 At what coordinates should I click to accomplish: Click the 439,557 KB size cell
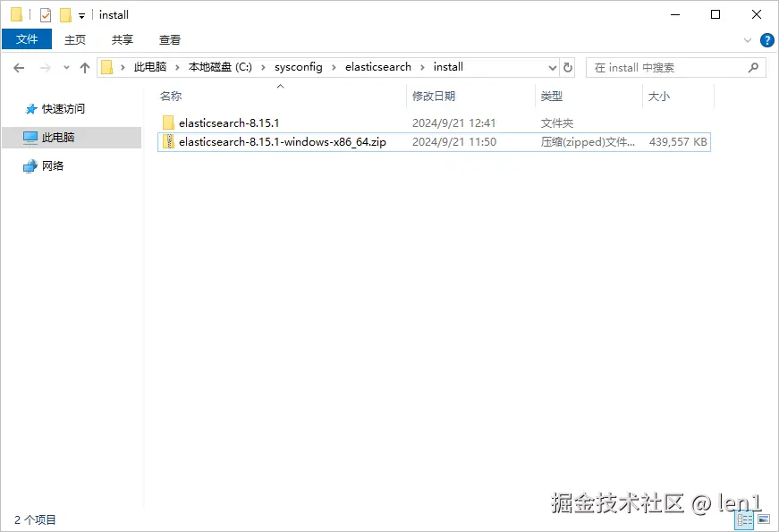coord(678,142)
